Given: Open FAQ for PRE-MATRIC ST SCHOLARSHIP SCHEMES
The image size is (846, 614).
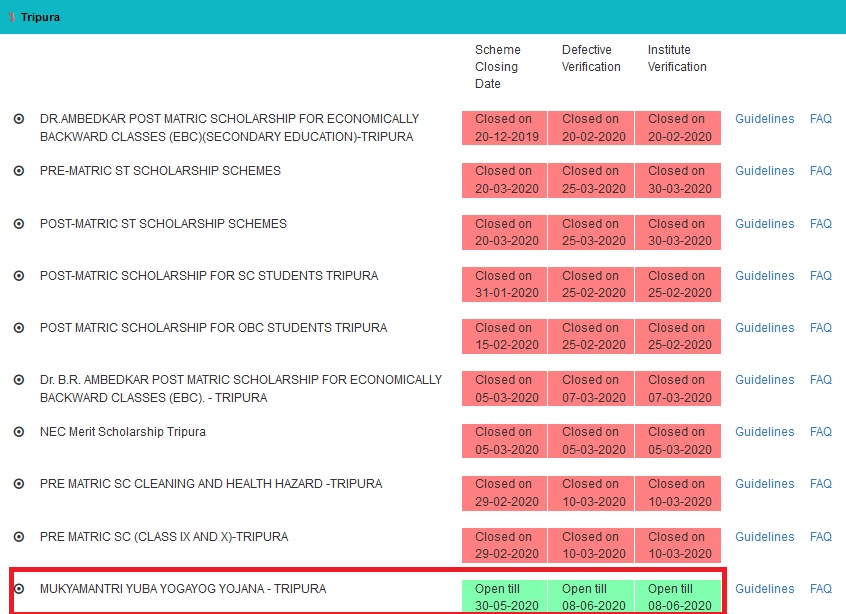Looking at the screenshot, I should (821, 171).
